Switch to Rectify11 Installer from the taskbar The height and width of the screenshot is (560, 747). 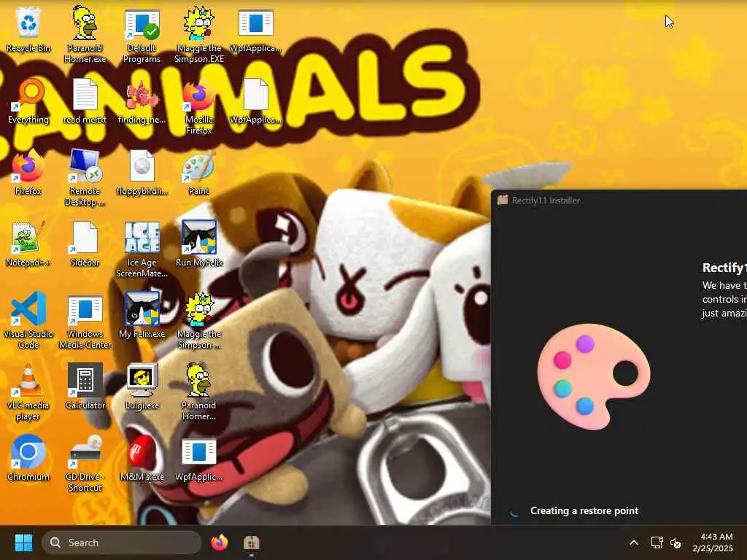point(251,542)
